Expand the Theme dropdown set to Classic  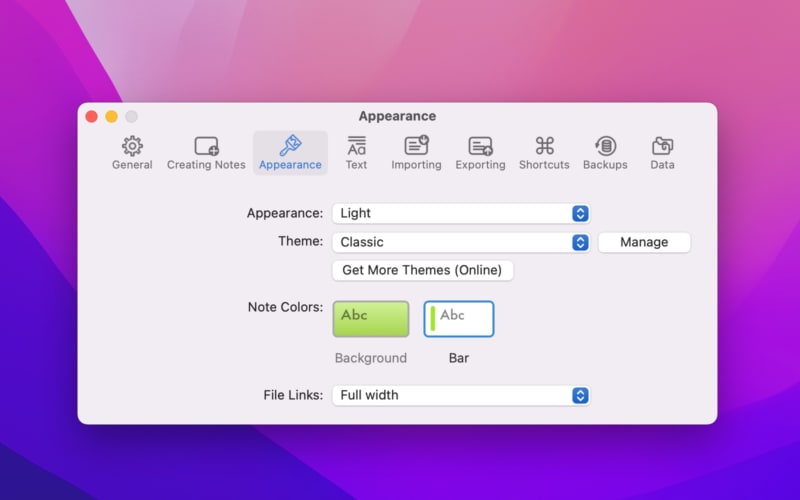(461, 242)
